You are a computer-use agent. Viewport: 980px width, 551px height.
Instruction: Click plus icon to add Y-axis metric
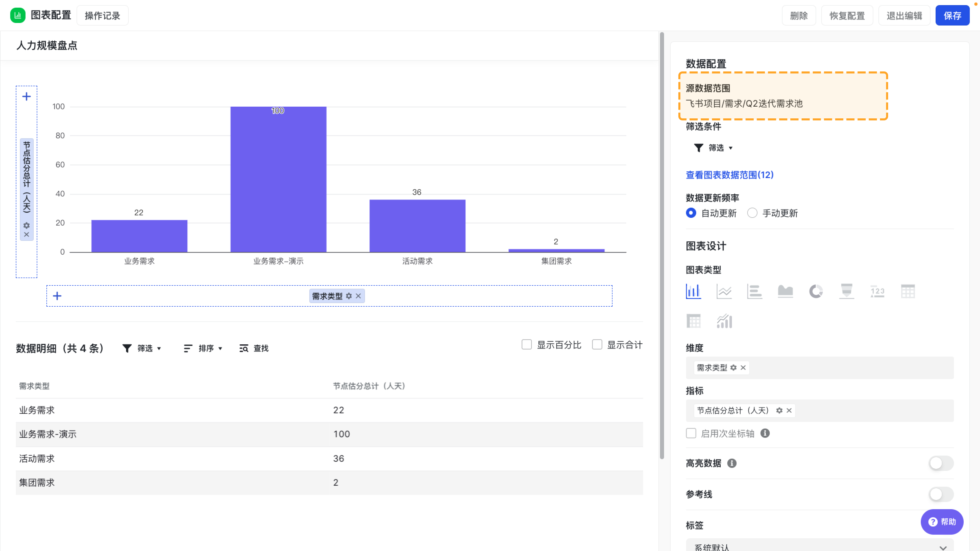click(26, 97)
